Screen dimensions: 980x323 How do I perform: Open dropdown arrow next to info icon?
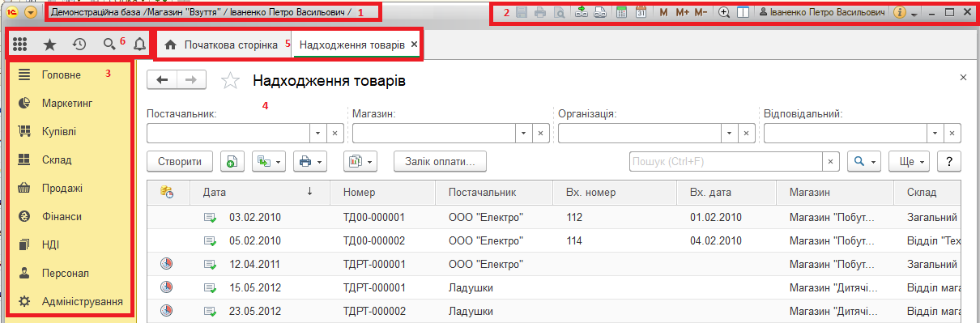coord(914,14)
